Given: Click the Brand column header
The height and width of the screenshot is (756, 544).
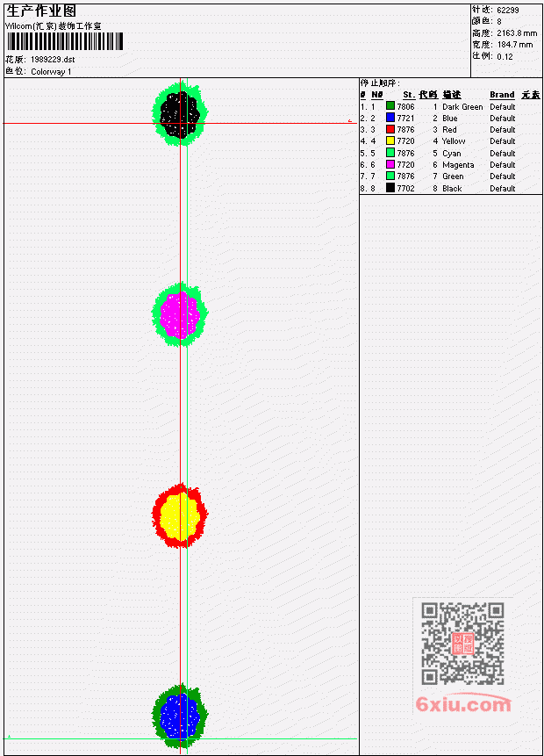Looking at the screenshot, I should [502, 95].
